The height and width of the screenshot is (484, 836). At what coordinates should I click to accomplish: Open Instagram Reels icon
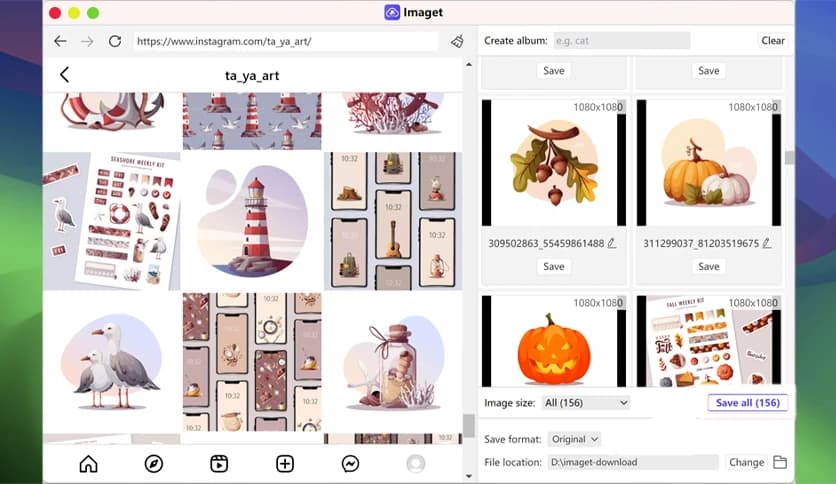pyautogui.click(x=219, y=464)
